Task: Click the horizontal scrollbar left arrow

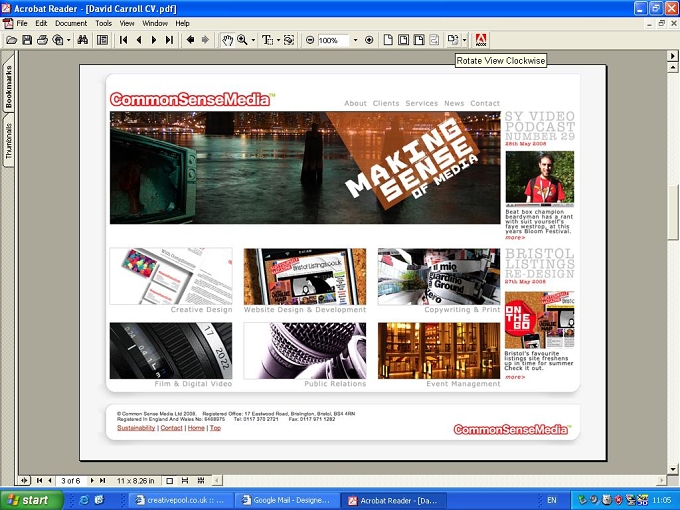Action: (216, 481)
